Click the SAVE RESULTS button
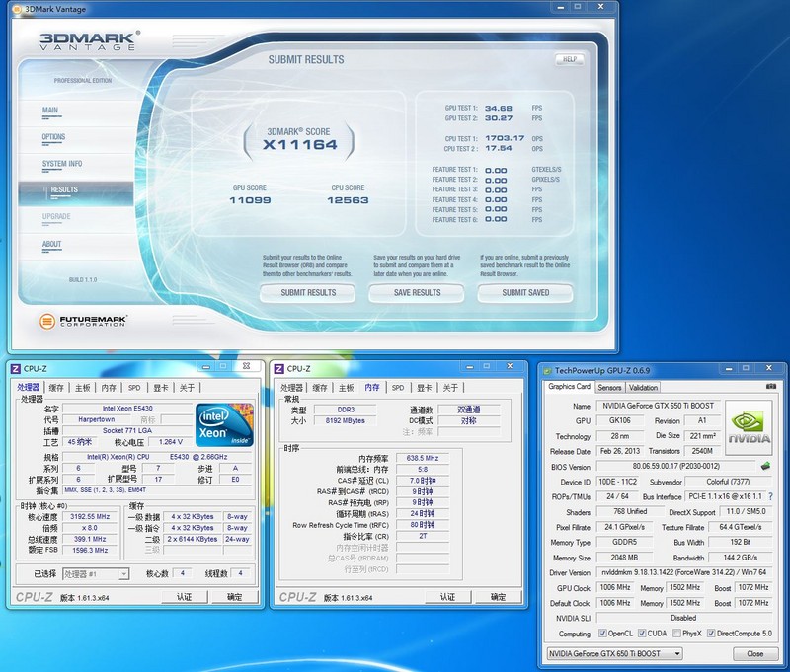Image resolution: width=790 pixels, height=672 pixels. pos(417,292)
